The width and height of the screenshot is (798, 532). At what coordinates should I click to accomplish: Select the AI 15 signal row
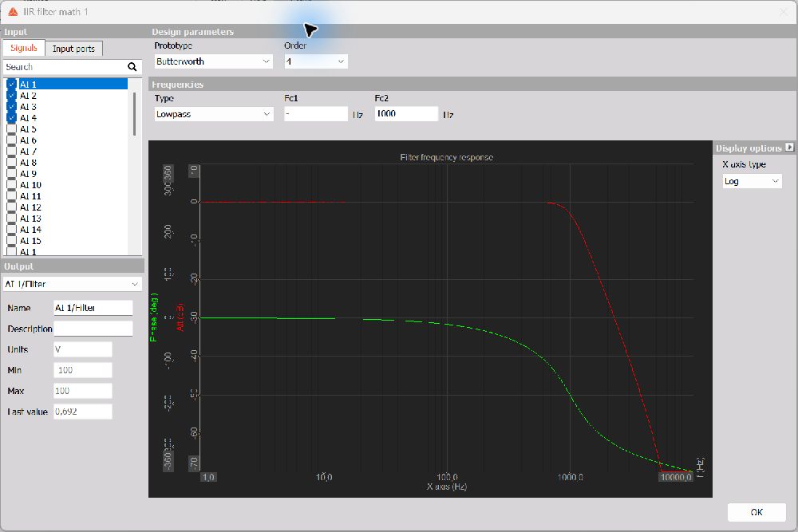pos(67,241)
